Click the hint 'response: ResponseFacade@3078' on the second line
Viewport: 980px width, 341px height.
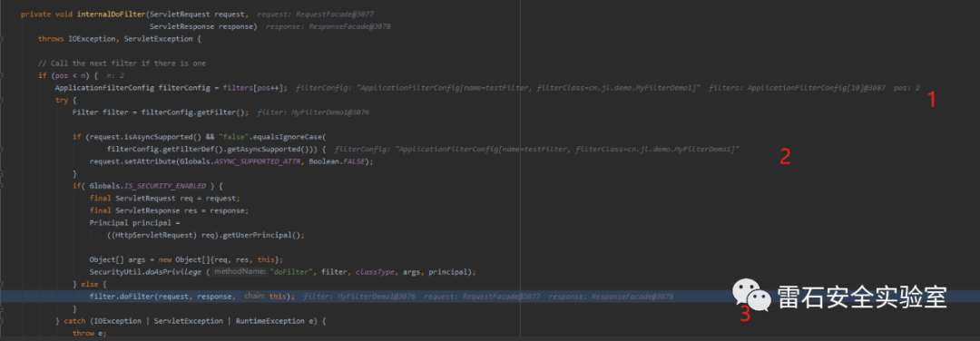(x=328, y=27)
